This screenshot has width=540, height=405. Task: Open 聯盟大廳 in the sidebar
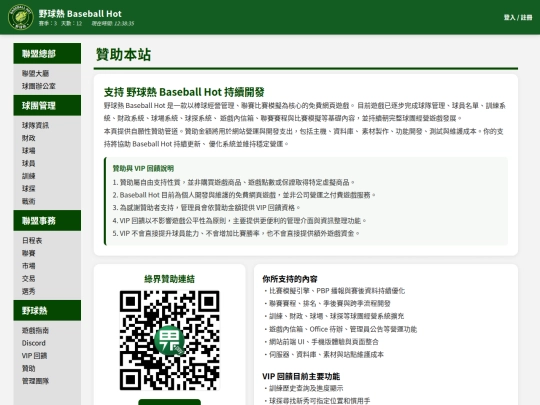point(35,73)
